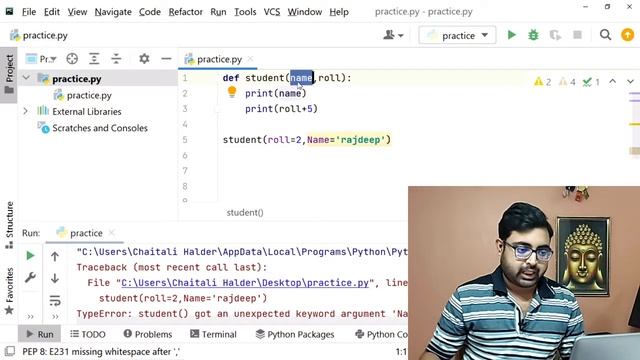Image resolution: width=640 pixels, height=360 pixels.
Task: Close the practice run tab
Action: 111,233
